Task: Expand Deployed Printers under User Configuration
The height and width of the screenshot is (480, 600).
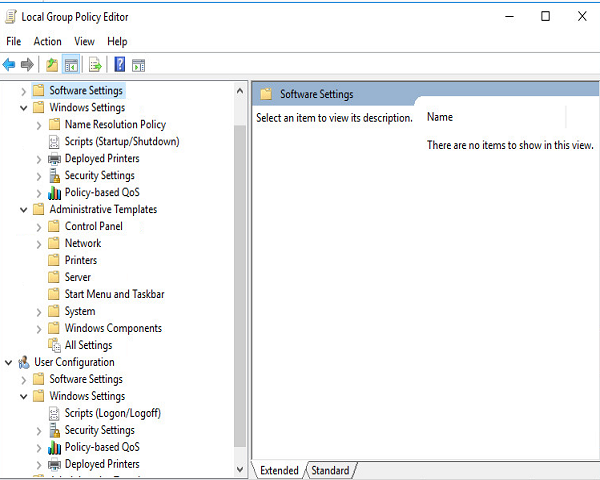Action: tap(39, 465)
